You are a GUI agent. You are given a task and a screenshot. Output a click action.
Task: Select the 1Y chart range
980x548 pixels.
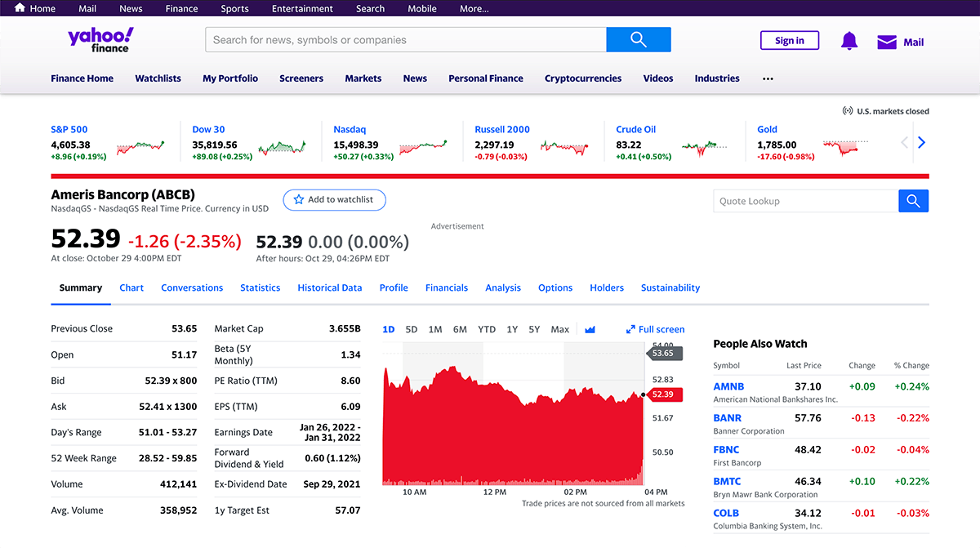click(512, 329)
